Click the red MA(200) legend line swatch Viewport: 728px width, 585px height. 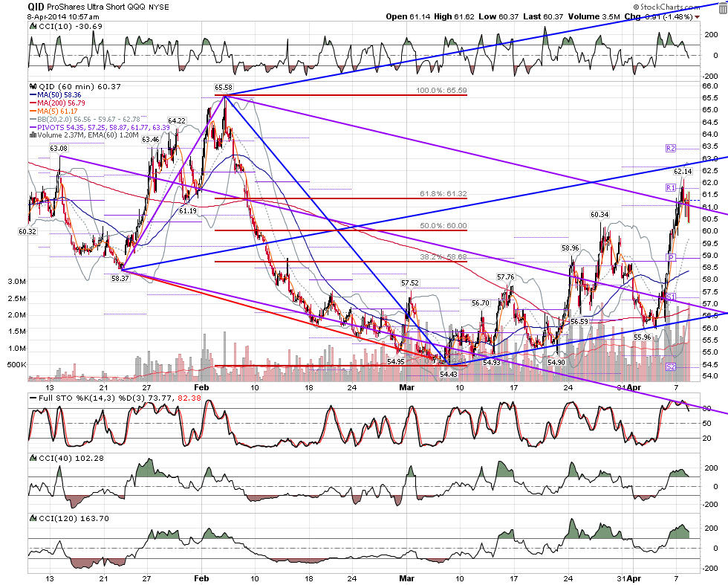(x=33, y=103)
